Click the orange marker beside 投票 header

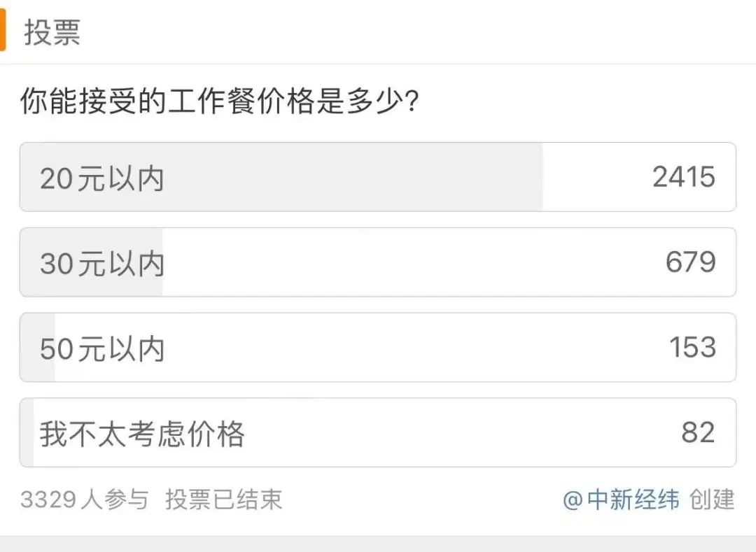2,32
